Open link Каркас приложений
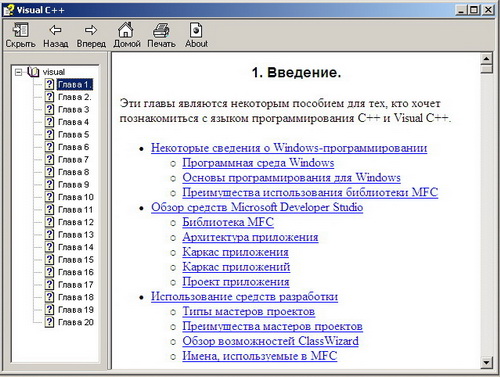 point(236,267)
